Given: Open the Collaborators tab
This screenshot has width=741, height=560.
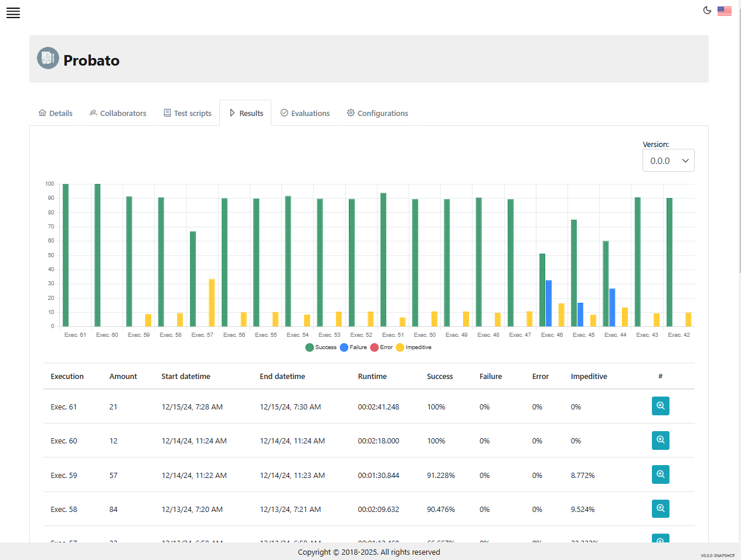Looking at the screenshot, I should tap(118, 113).
